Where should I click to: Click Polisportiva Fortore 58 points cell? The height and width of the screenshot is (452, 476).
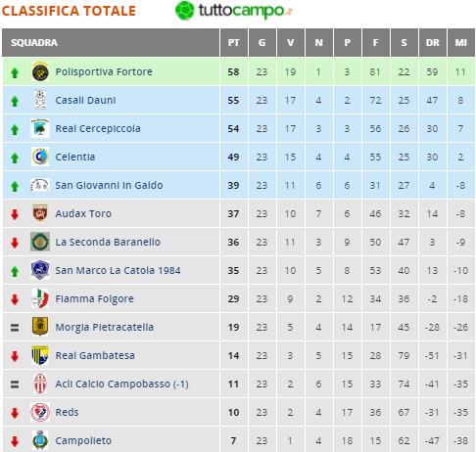[x=234, y=71]
